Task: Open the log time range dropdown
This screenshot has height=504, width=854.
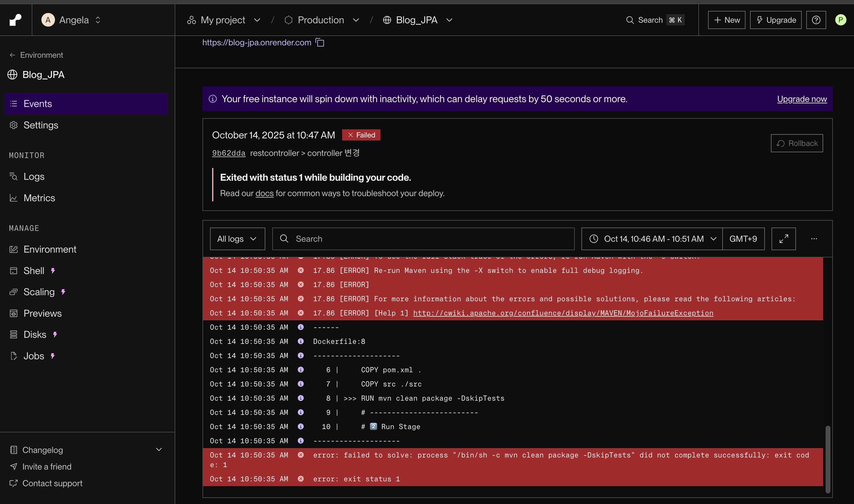Action: point(652,239)
